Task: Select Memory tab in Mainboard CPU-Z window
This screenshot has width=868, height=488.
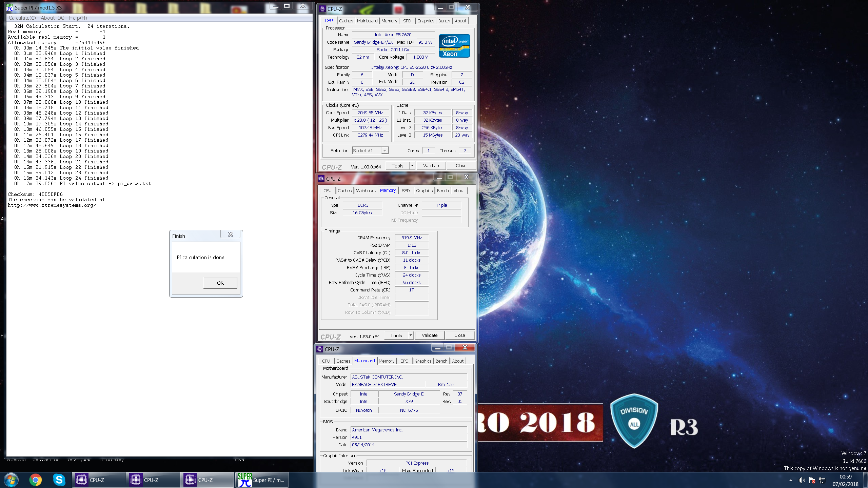Action: (386, 361)
